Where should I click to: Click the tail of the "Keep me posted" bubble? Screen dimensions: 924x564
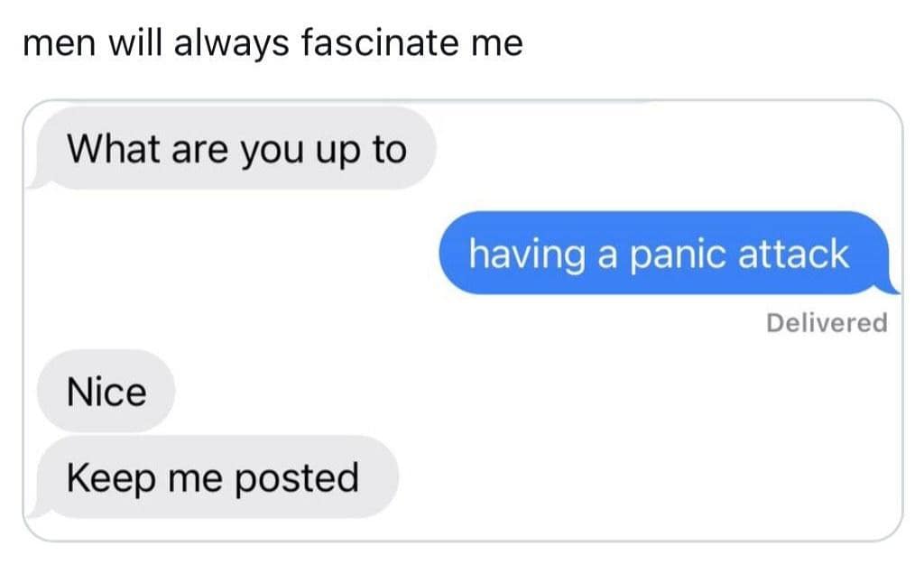click(36, 511)
